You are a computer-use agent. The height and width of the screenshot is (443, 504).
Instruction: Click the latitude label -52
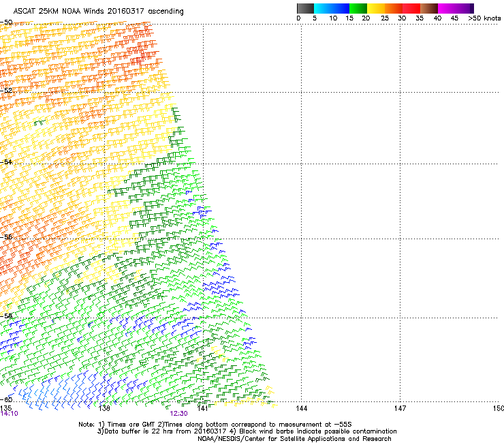6,91
